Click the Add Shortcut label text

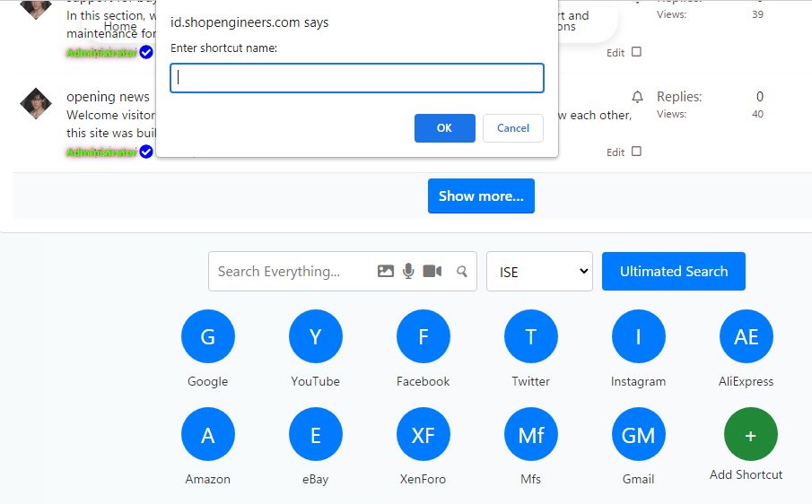coord(747,474)
